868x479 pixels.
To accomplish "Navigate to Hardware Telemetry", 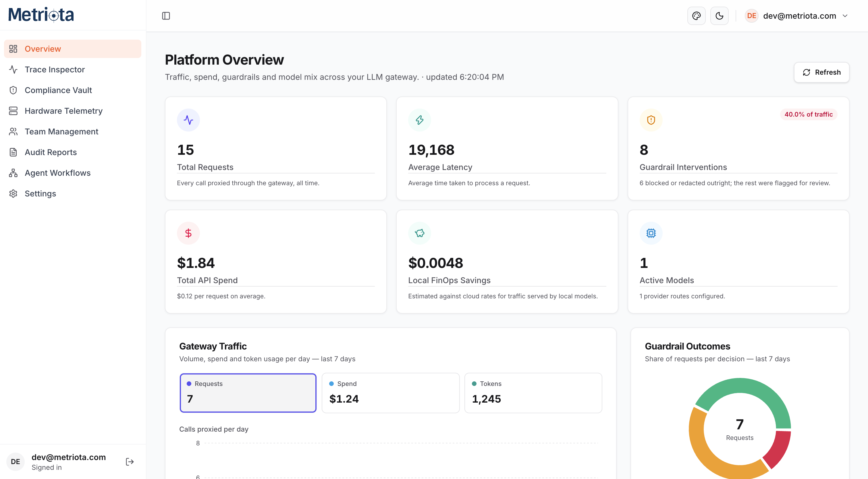I will coord(72,111).
